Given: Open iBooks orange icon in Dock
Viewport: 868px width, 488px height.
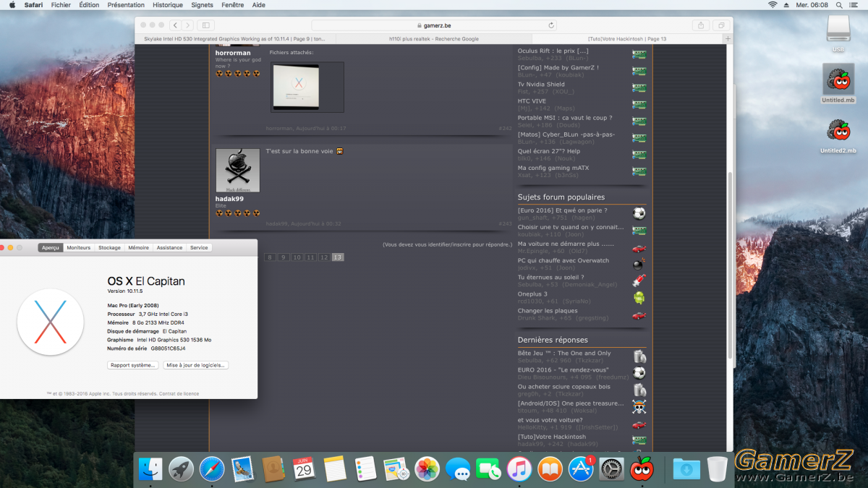Looking at the screenshot, I should click(x=550, y=469).
